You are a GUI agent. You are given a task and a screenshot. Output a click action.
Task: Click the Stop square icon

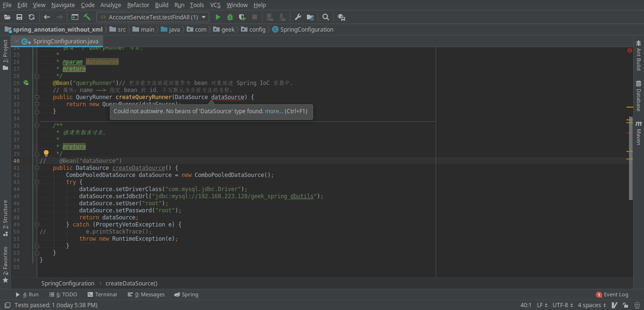[x=255, y=17]
